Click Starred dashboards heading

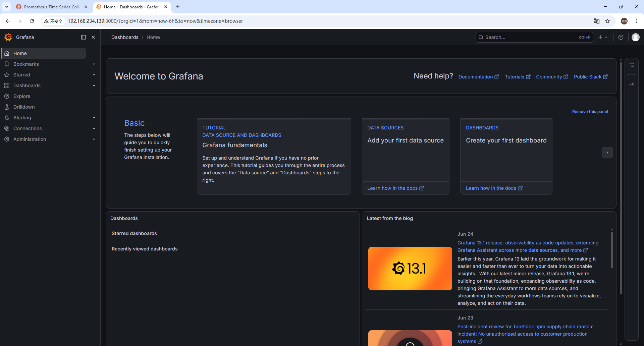tap(134, 233)
